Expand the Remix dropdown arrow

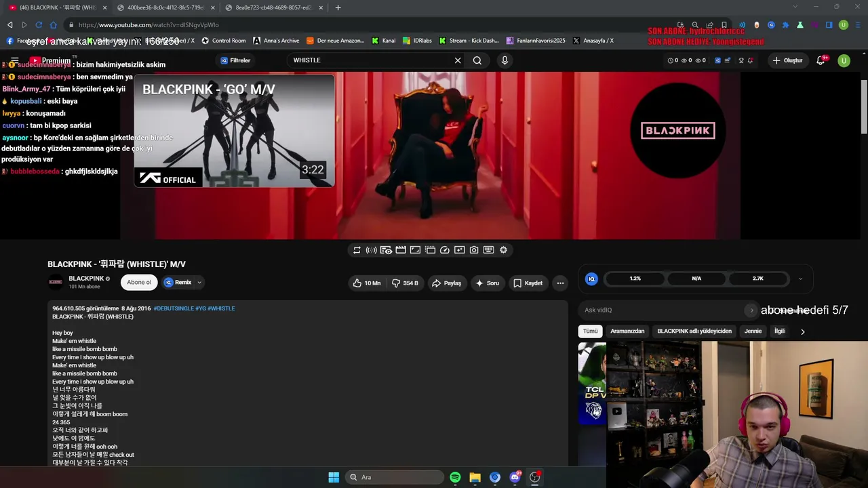tap(199, 283)
